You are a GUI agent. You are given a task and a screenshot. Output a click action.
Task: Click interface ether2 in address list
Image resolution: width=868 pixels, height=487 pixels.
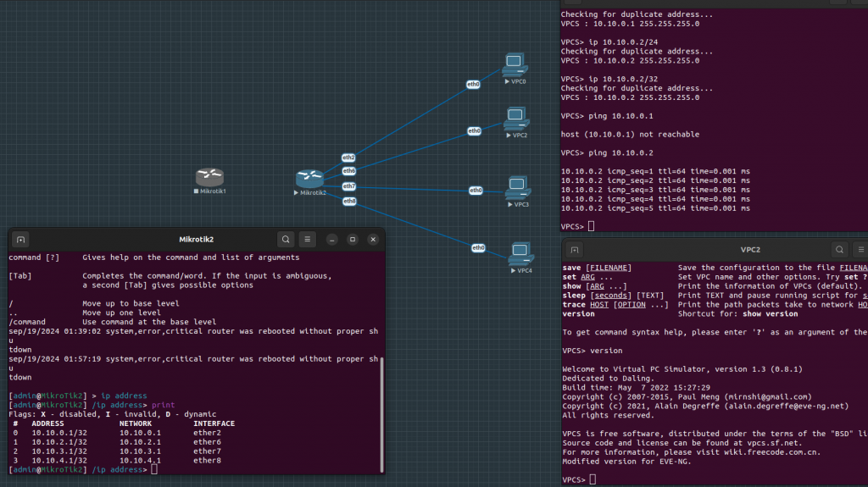point(207,433)
